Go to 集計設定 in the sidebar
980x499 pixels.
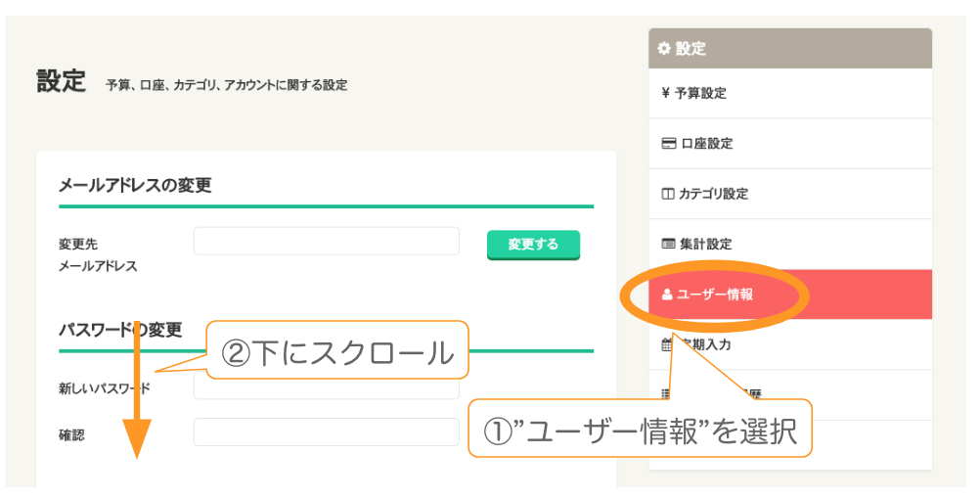click(790, 244)
